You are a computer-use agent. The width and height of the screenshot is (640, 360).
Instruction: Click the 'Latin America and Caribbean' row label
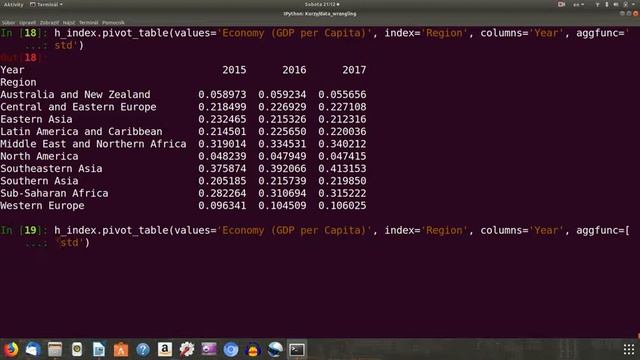(x=81, y=131)
